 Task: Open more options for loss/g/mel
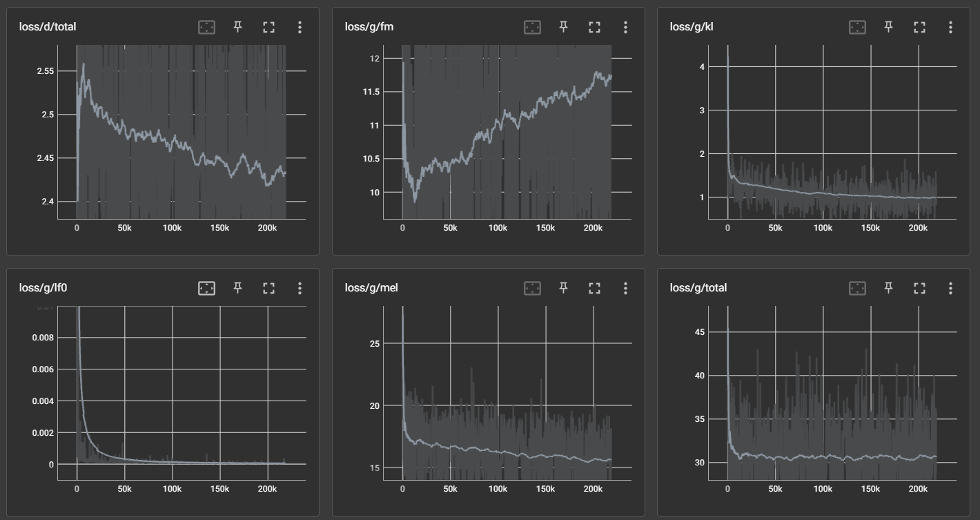625,288
